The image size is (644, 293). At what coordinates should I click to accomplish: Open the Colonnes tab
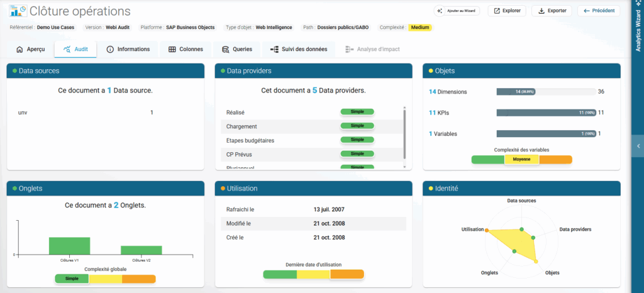pos(186,49)
